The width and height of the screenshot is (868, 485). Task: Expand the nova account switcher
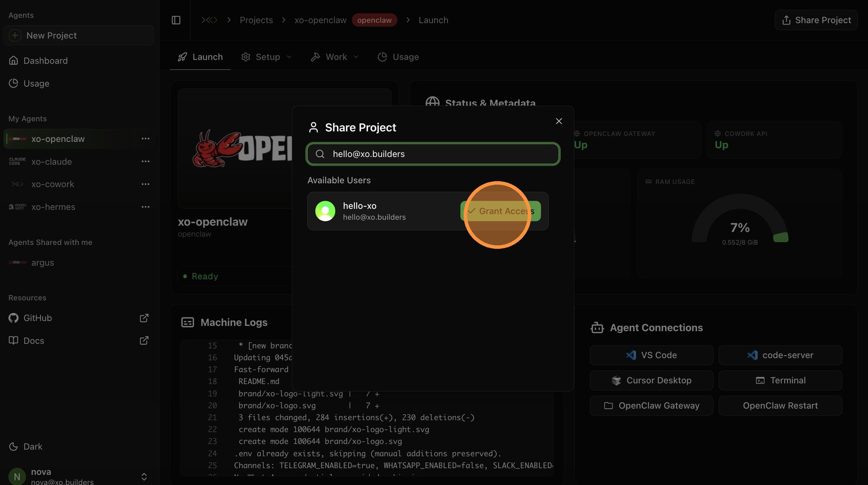click(144, 477)
